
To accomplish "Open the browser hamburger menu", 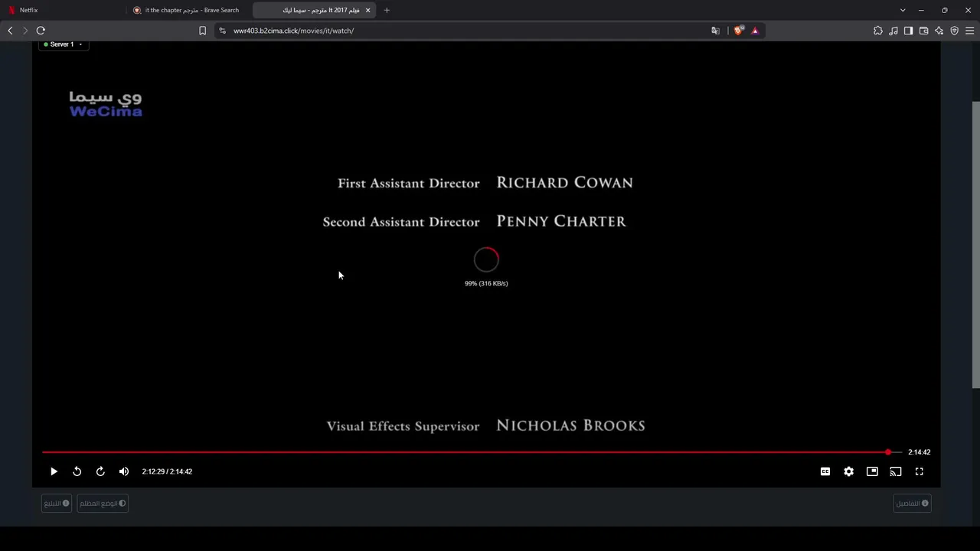I will (x=969, y=31).
